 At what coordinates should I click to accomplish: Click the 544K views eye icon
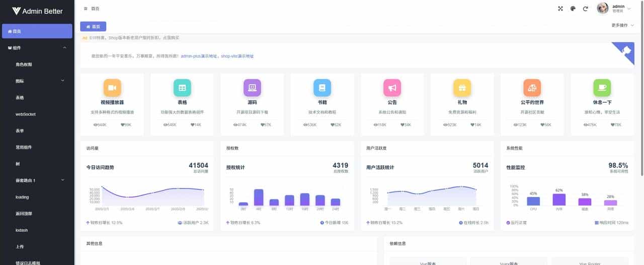[96, 124]
